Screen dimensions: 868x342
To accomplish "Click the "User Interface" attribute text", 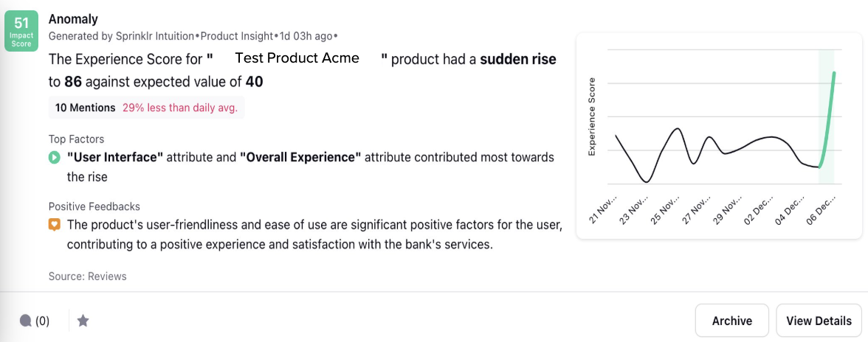I will click(115, 158).
